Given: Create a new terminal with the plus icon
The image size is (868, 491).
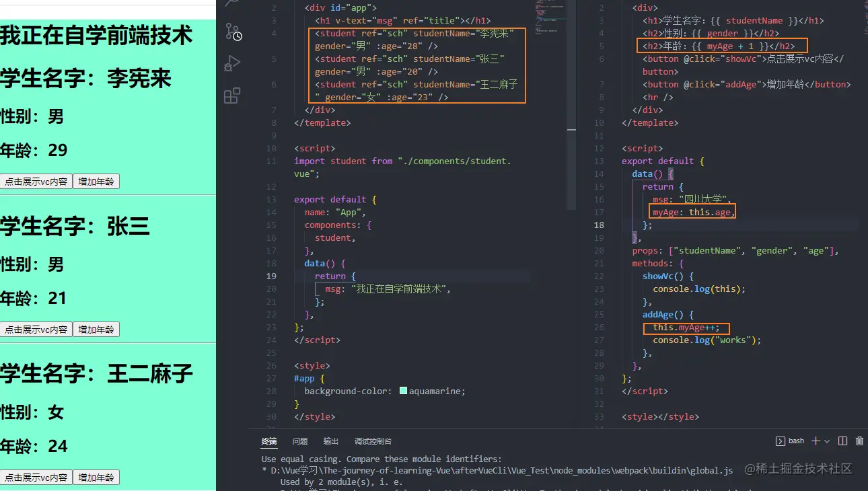Looking at the screenshot, I should (816, 441).
